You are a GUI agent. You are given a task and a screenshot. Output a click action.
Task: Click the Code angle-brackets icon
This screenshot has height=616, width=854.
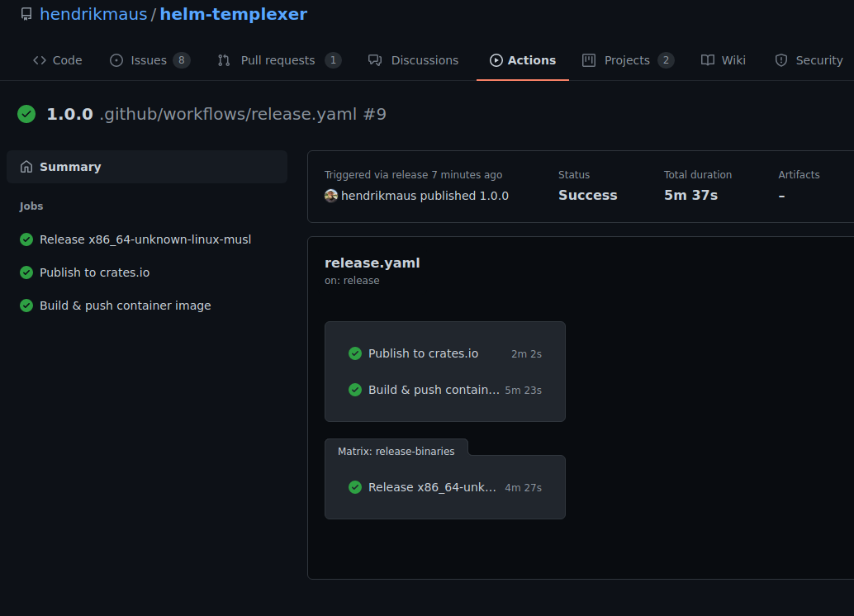(x=39, y=60)
